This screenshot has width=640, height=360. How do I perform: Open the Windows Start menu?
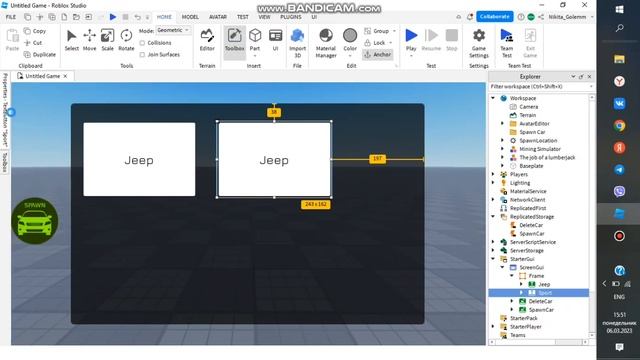point(619,9)
